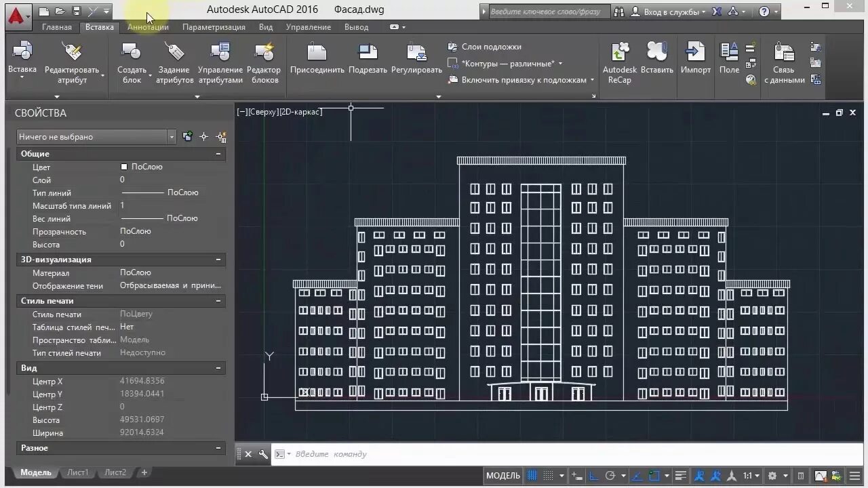Image resolution: width=868 pixels, height=488 pixels.
Task: Click the help question mark icon
Action: 764,12
